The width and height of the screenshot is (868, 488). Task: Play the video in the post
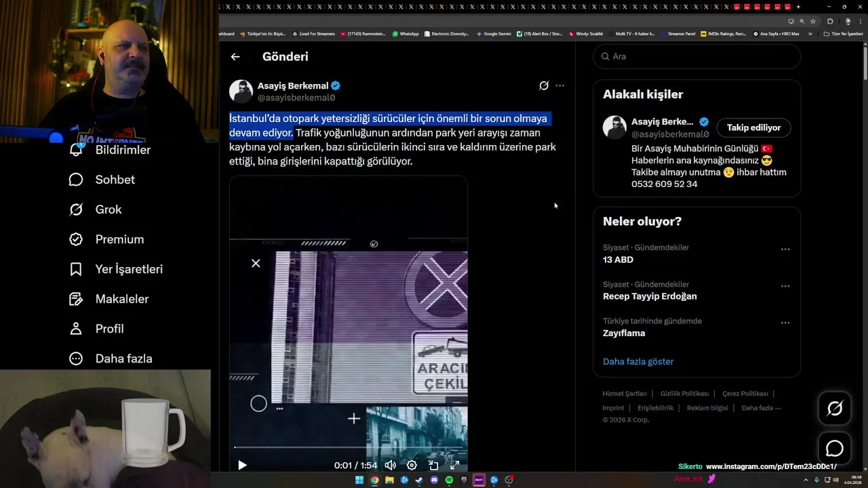[x=242, y=465]
